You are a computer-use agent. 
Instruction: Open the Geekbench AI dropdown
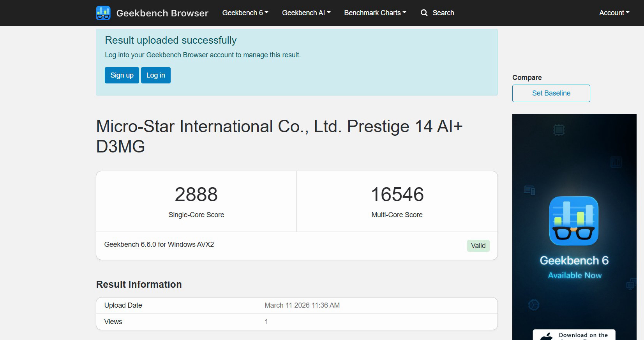coord(306,13)
